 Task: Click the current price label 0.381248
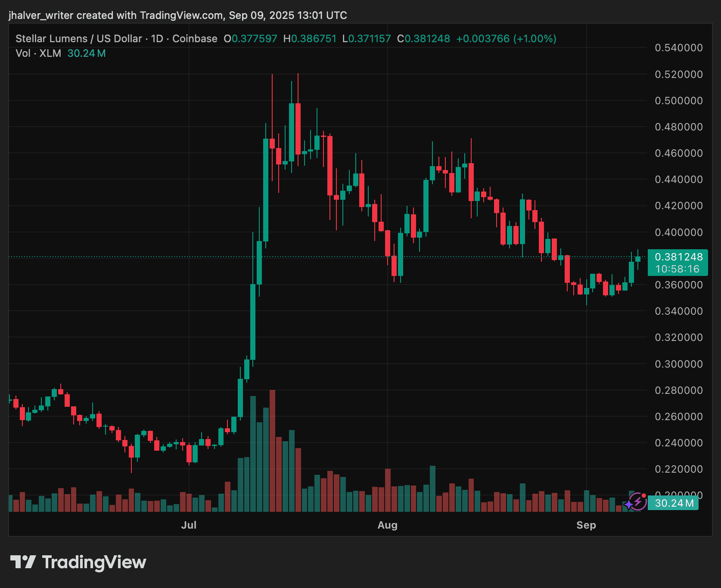coord(678,257)
